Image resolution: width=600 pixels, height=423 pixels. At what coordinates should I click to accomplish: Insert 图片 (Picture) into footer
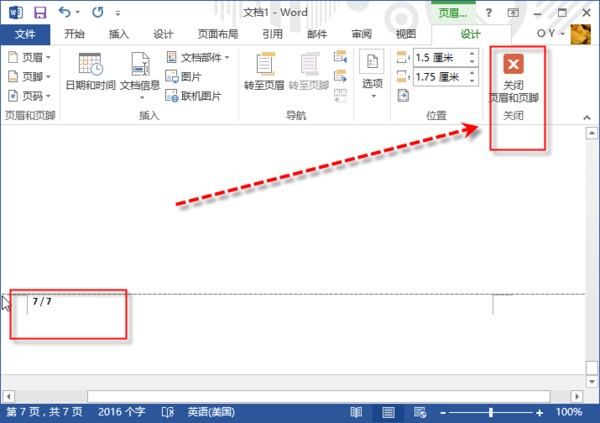coord(192,76)
